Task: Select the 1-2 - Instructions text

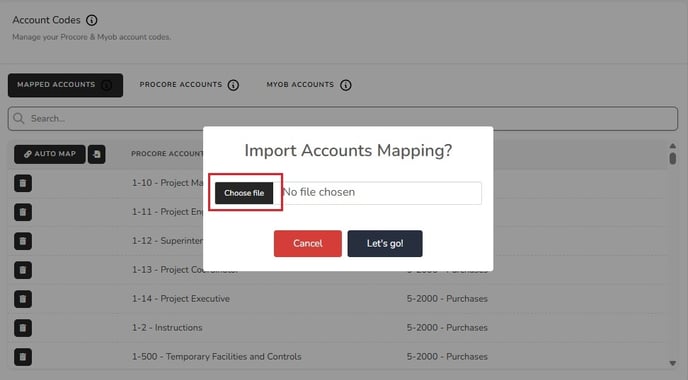Action: (167, 328)
